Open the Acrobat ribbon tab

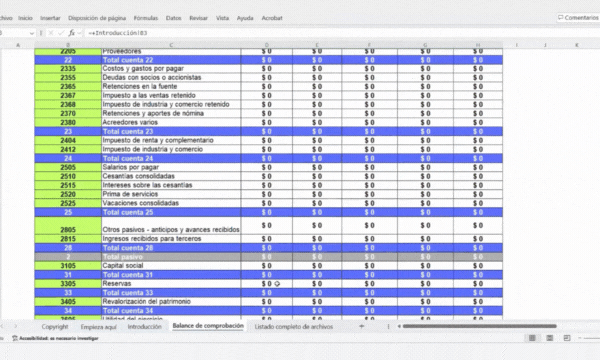(272, 18)
